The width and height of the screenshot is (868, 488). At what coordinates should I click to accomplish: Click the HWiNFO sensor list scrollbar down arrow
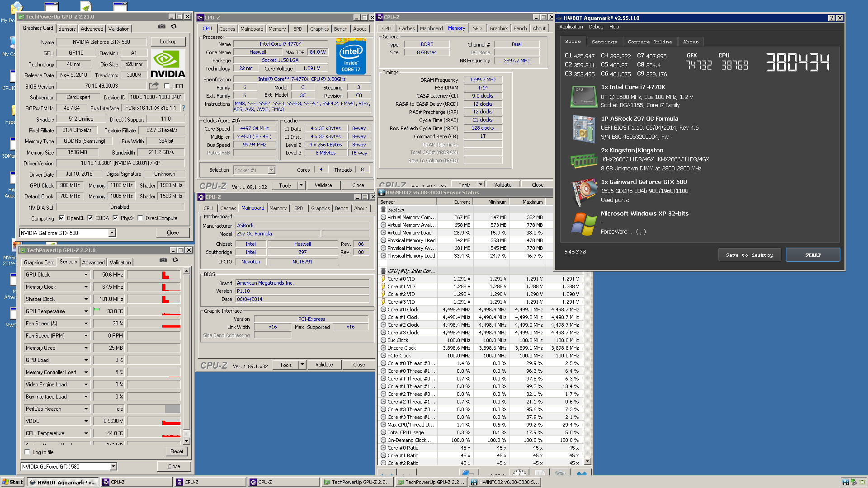tap(587, 461)
